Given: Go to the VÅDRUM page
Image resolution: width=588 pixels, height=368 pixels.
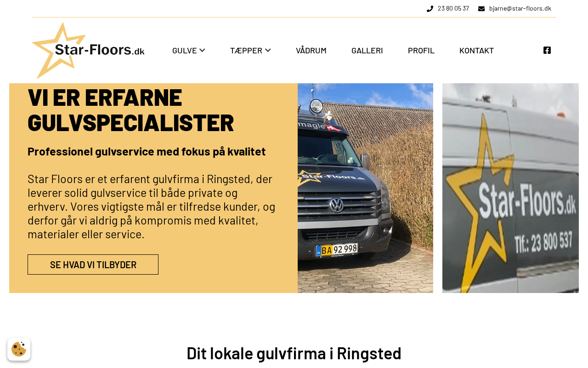Looking at the screenshot, I should point(311,51).
